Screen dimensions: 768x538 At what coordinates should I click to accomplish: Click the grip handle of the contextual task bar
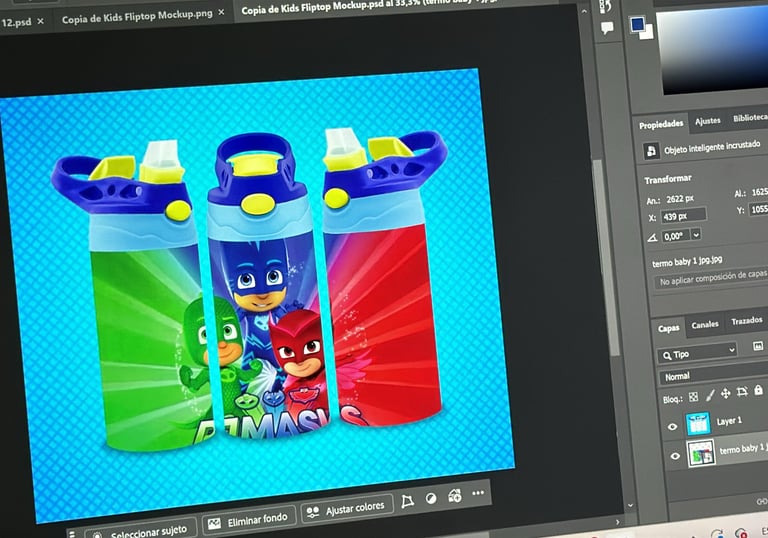[x=72, y=534]
